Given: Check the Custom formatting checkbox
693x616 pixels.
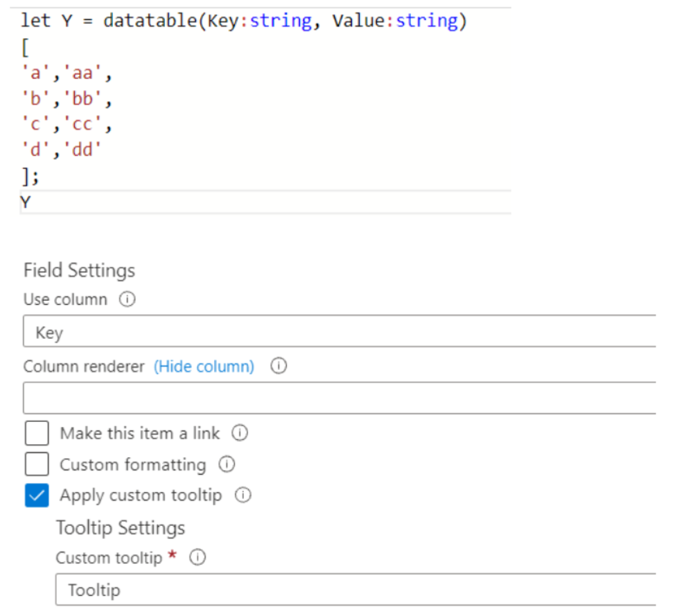Looking at the screenshot, I should coord(37,464).
